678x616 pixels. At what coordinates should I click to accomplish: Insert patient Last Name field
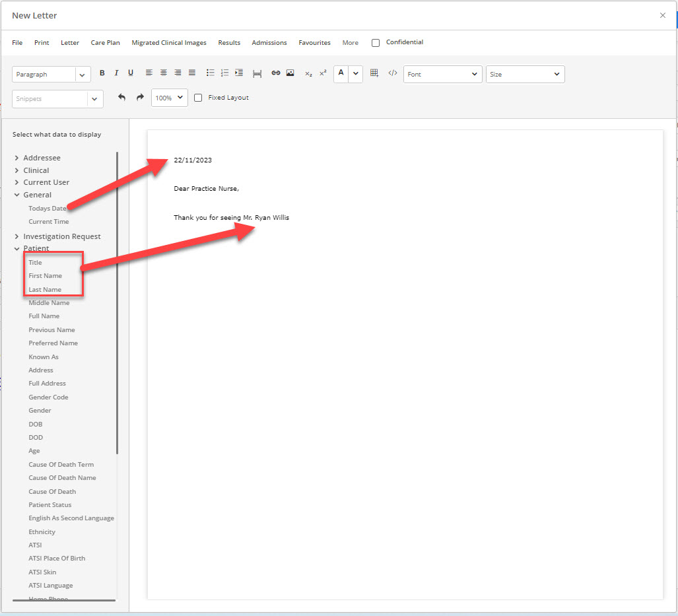point(45,290)
